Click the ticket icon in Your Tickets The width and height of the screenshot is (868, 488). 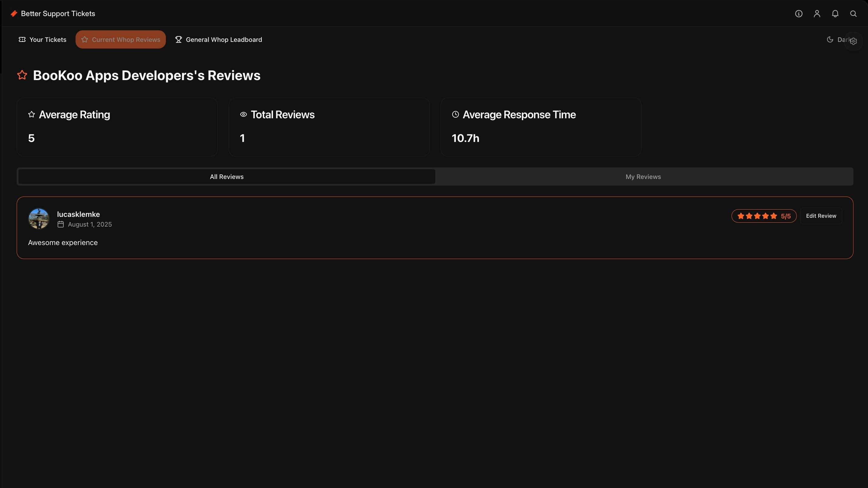click(22, 39)
